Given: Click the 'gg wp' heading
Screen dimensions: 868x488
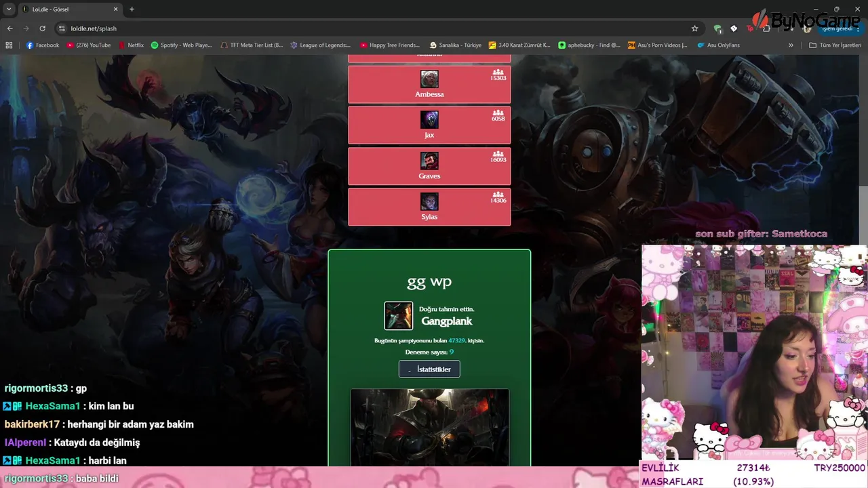Looking at the screenshot, I should [429, 281].
